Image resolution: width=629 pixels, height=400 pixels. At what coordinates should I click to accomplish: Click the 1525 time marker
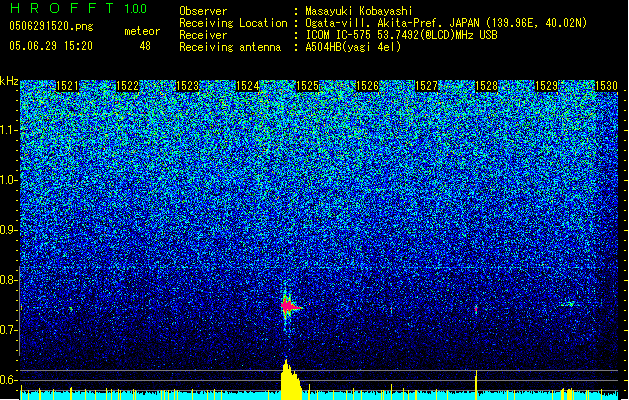point(307,86)
